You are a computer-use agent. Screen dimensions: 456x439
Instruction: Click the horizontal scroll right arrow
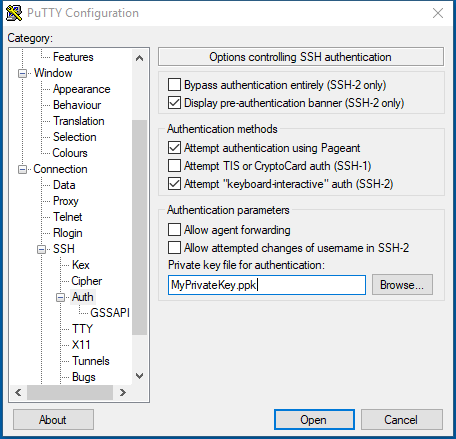point(123,392)
